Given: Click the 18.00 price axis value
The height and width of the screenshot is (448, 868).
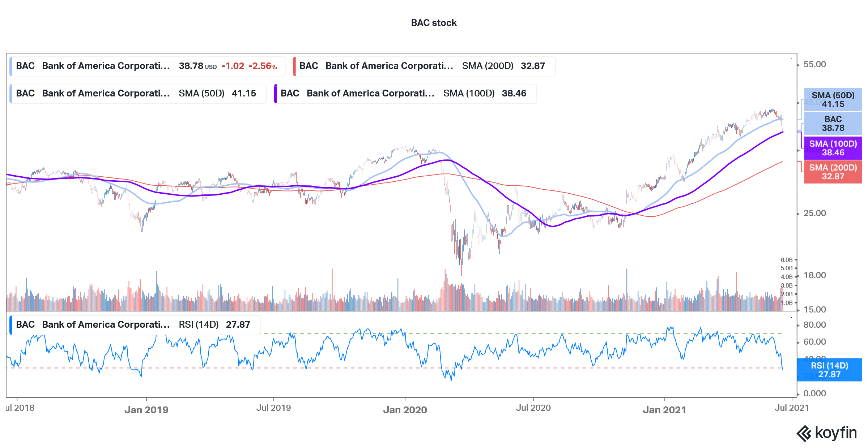Looking at the screenshot, I should (814, 275).
